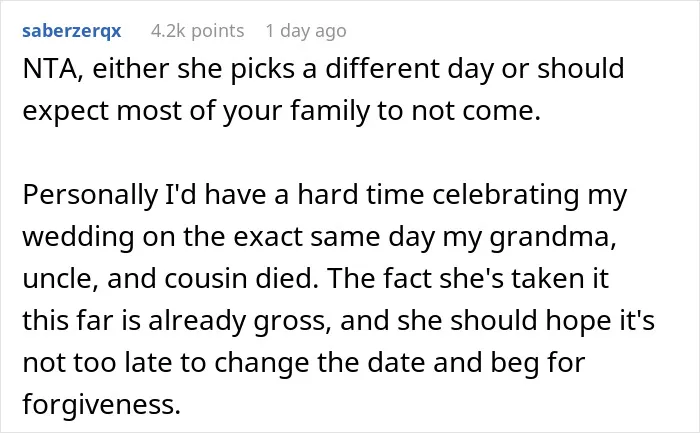700x433 pixels.
Task: Click the word 'family' in first paragraph
Action: 330,111
